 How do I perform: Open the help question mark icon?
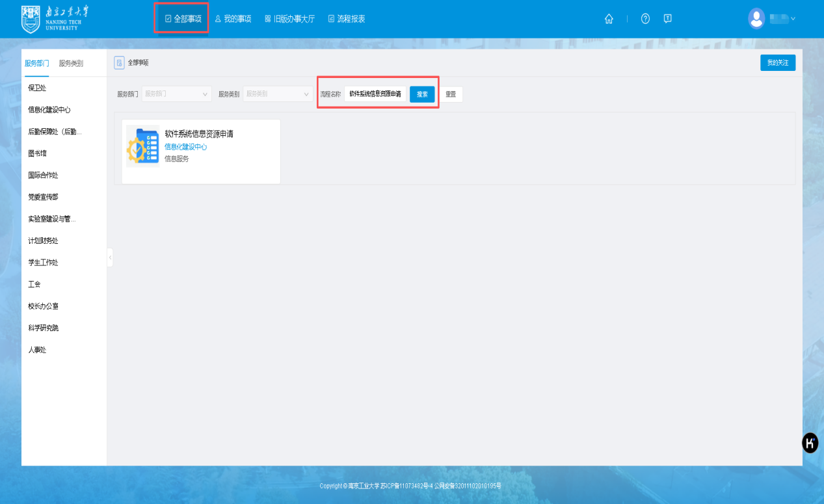645,19
